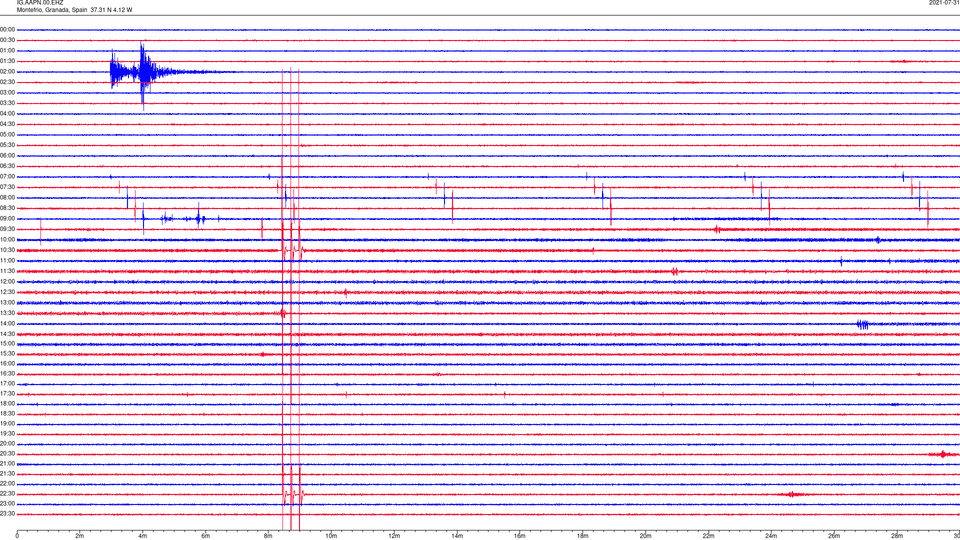Image resolution: width=960 pixels, height=540 pixels.
Task: Click the 23:30 trace time label
Action: tap(7, 514)
